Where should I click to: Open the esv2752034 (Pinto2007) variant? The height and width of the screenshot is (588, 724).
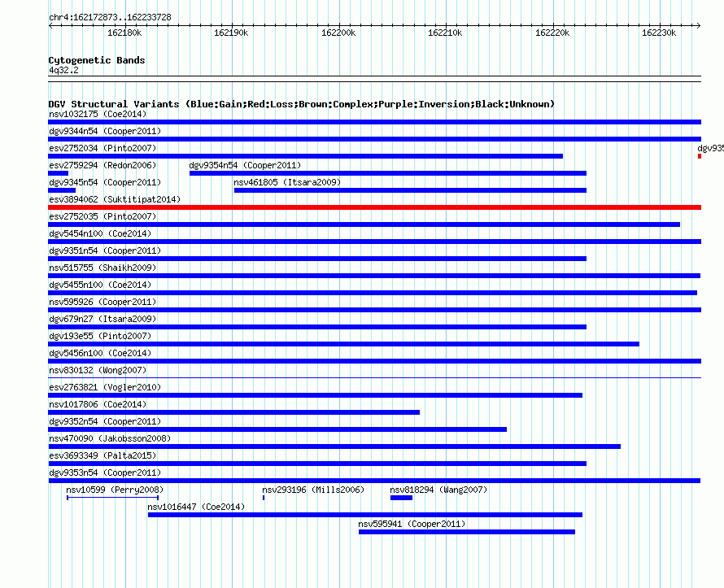(102, 148)
